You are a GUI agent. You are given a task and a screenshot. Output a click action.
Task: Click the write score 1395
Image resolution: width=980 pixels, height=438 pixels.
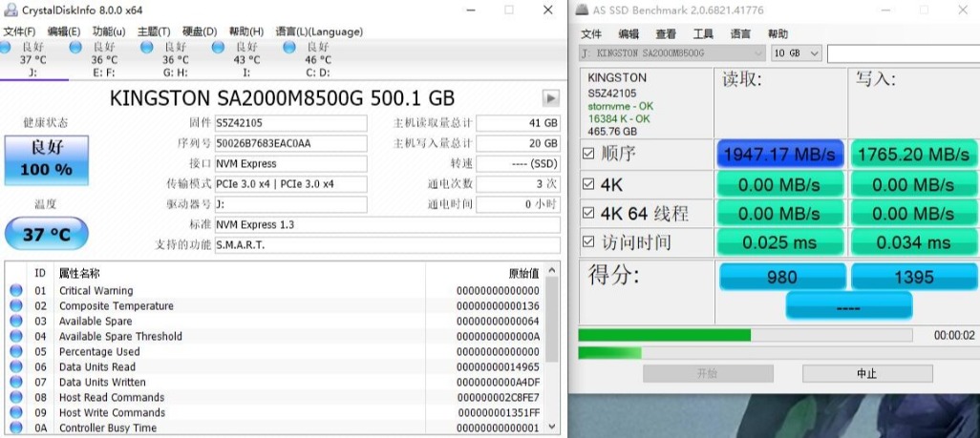tap(914, 277)
